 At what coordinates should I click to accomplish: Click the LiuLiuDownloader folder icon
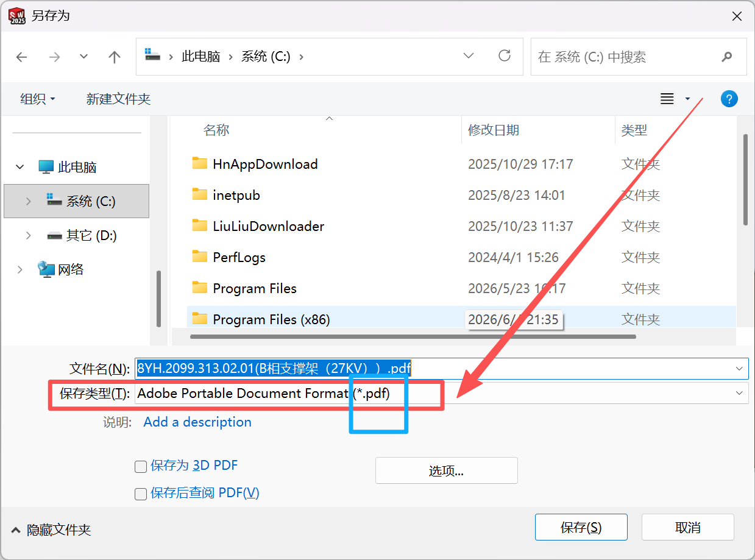click(199, 225)
